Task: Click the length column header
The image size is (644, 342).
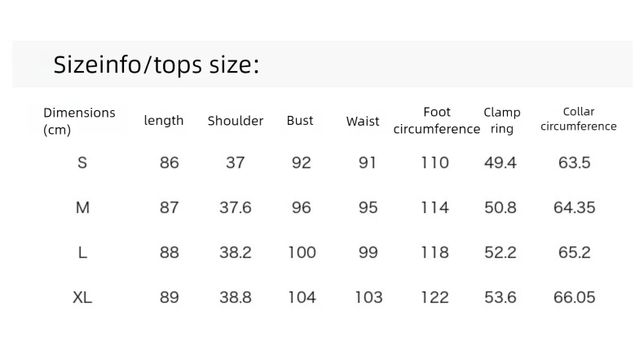Action: (164, 121)
